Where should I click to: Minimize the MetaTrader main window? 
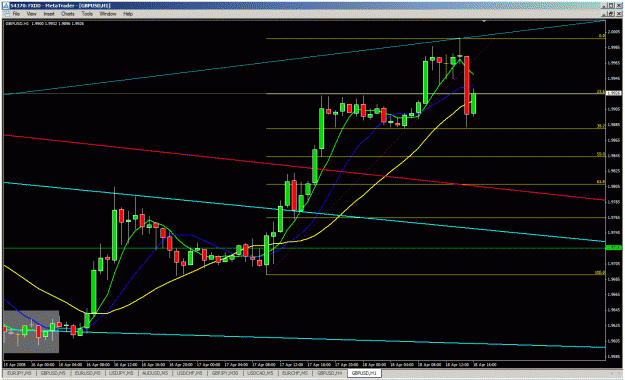[605, 6]
